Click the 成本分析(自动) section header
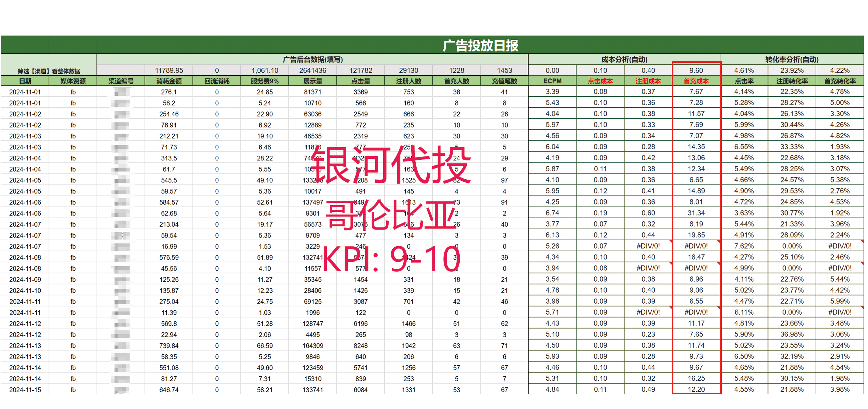 pos(624,59)
